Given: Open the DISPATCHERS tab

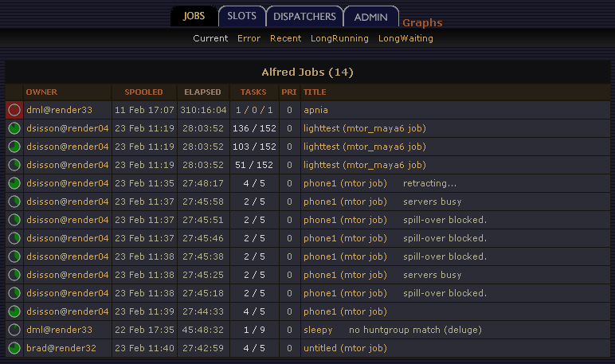Looking at the screenshot, I should pyautogui.click(x=304, y=17).
